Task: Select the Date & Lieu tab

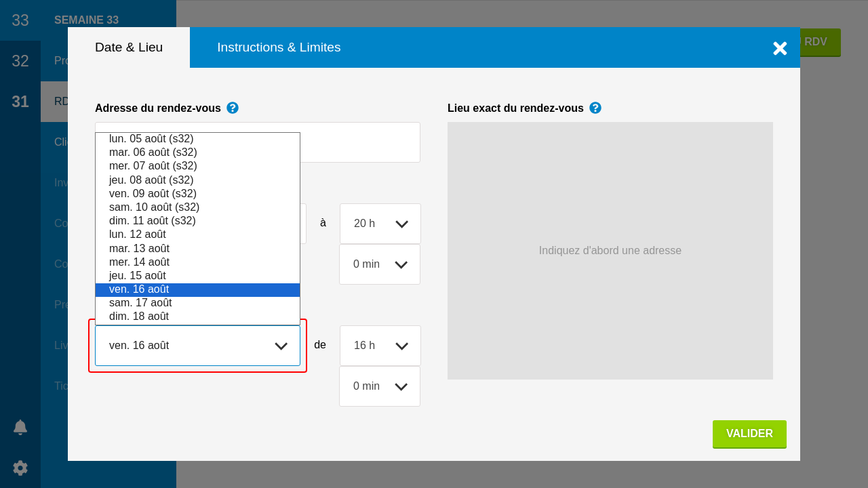Action: coord(129,47)
